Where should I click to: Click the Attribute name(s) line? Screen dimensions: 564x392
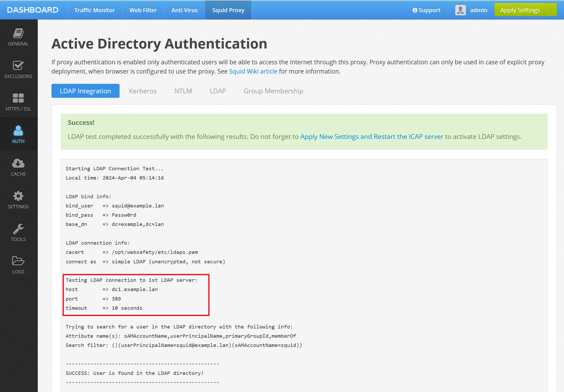pyautogui.click(x=181, y=336)
